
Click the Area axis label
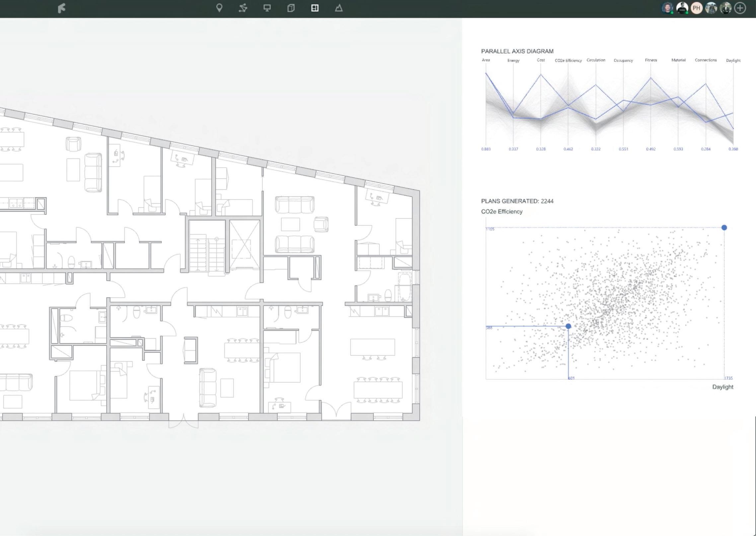[486, 60]
